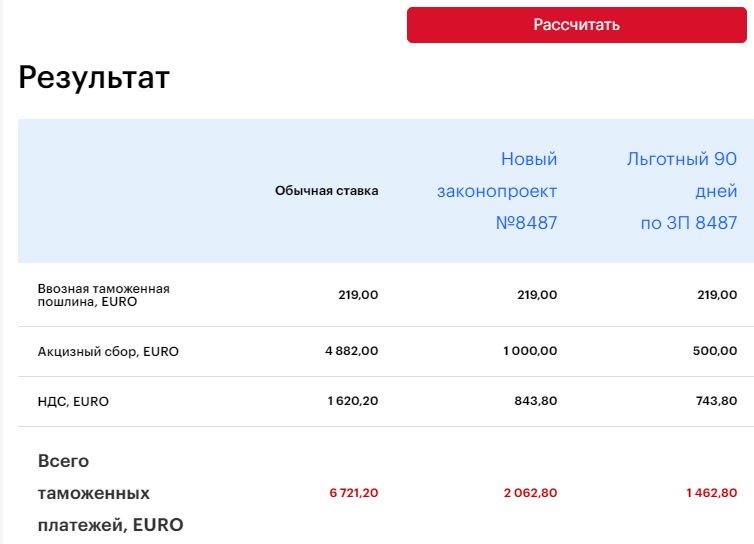This screenshot has width=754, height=544.
Task: Select the 743,80 VAT value
Action: [x=714, y=401]
